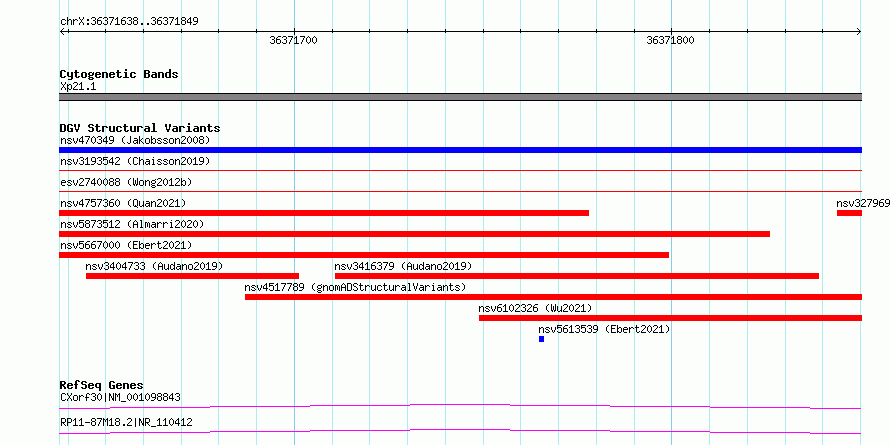Click the nsv470349 (Jakobsson2008) blue variant bar
Image resolution: width=890 pixels, height=445 pixels.
pos(460,150)
